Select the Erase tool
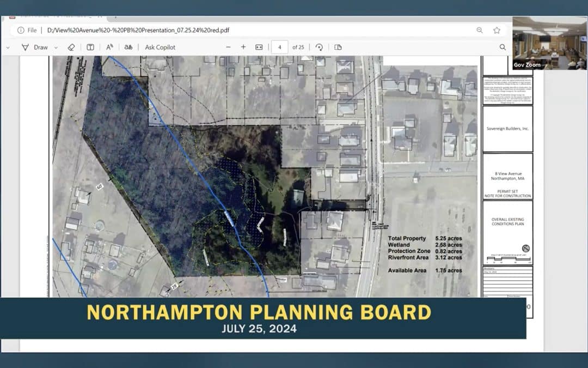This screenshot has width=588, height=368. 71,47
